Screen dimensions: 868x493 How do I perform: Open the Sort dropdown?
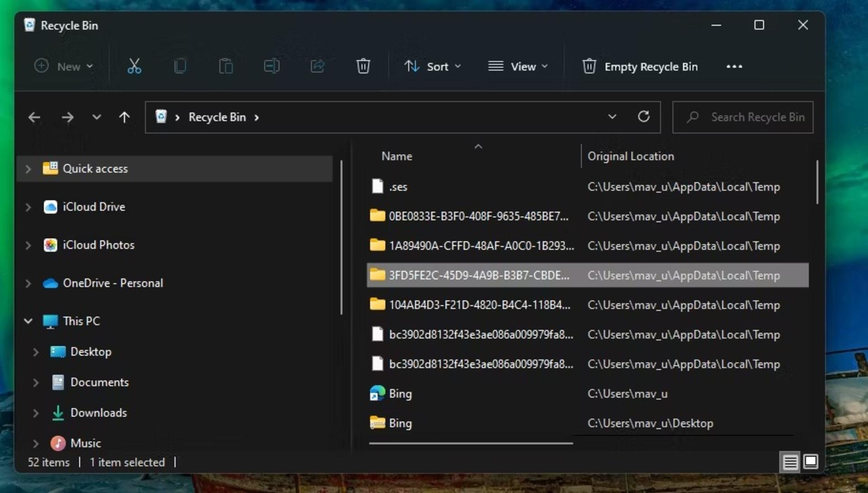tap(433, 66)
